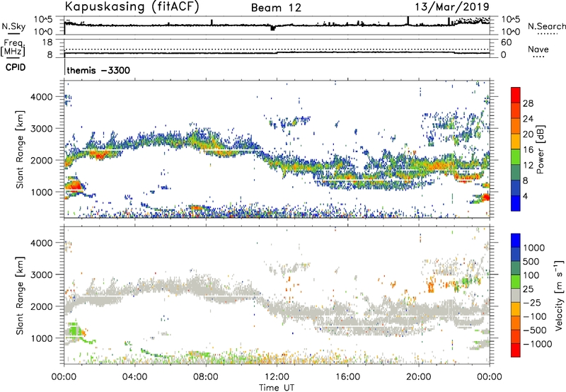
Task: Click the "25" velocity colorbar label
Action: pyautogui.click(x=528, y=289)
